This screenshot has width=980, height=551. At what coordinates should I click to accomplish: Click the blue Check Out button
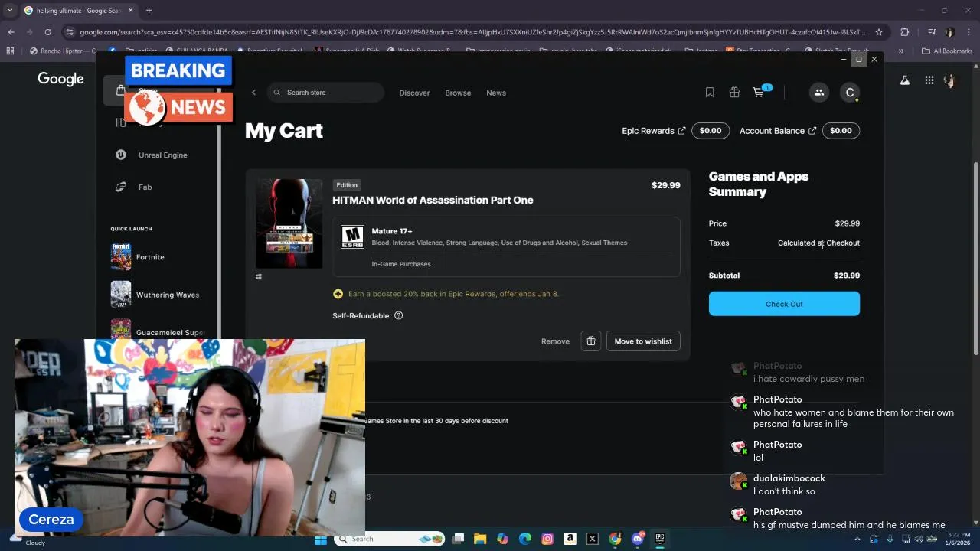point(784,304)
